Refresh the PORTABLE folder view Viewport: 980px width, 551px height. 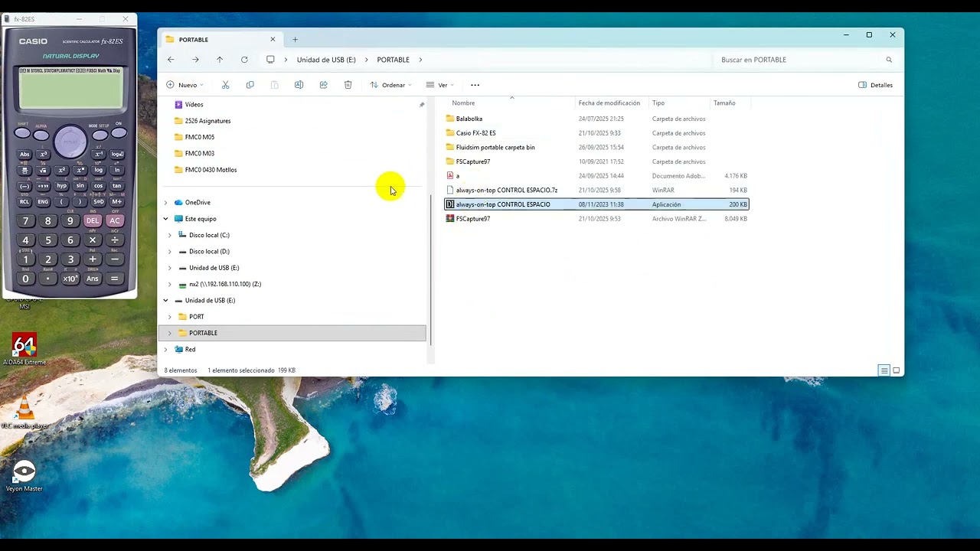pos(244,60)
